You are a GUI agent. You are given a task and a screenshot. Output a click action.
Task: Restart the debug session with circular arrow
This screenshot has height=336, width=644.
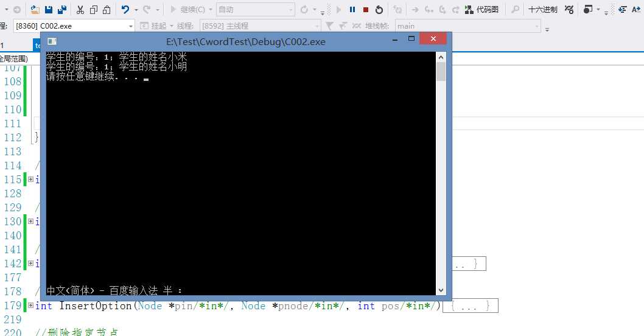pyautogui.click(x=379, y=10)
